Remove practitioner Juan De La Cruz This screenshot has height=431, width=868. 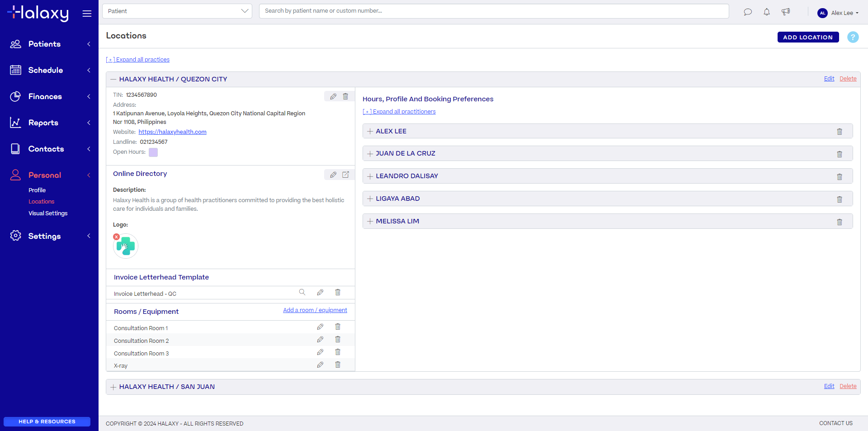(840, 154)
